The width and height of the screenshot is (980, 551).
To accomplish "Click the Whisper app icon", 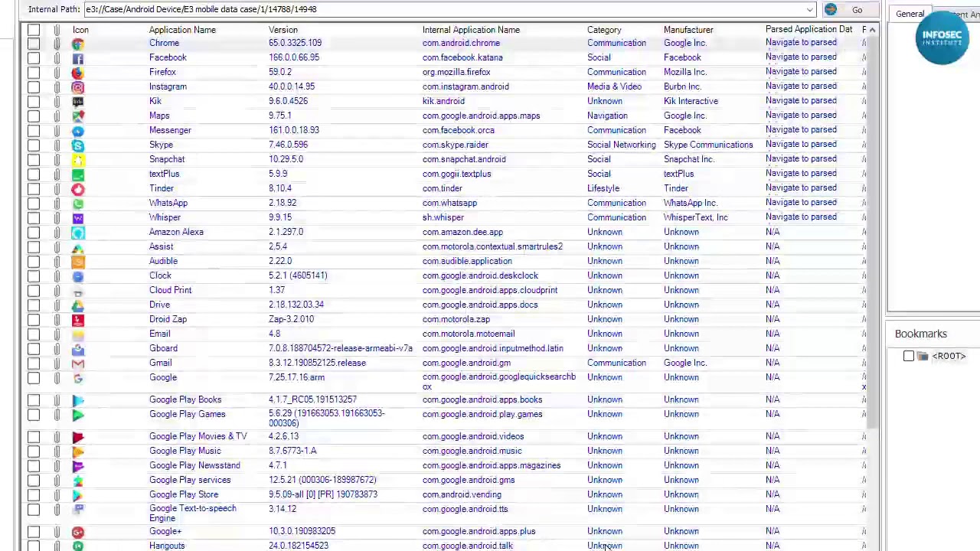I will 77,218.
